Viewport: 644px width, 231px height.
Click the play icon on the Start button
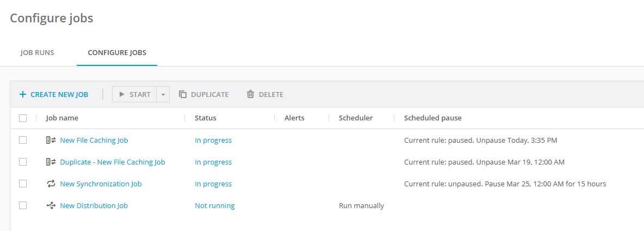122,94
